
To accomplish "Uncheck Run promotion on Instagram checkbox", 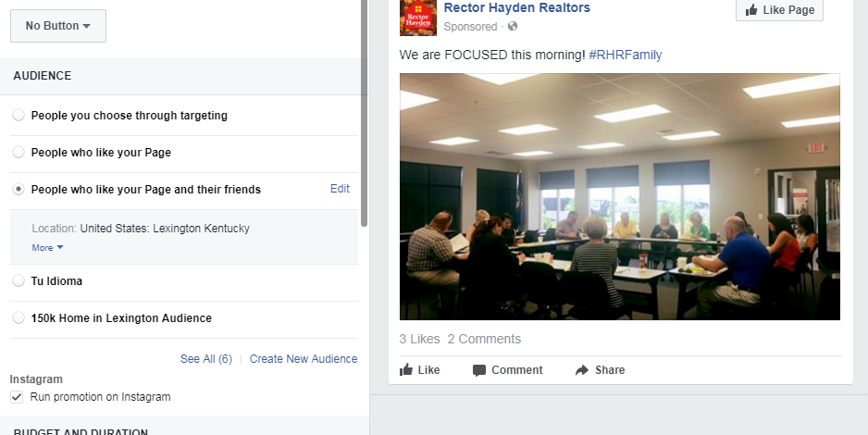I will 17,397.
